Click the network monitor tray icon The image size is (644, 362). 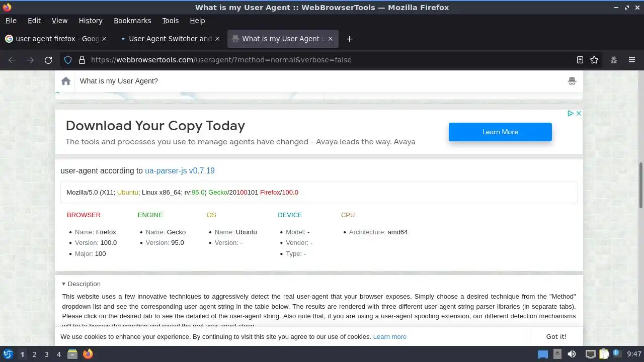point(591,354)
